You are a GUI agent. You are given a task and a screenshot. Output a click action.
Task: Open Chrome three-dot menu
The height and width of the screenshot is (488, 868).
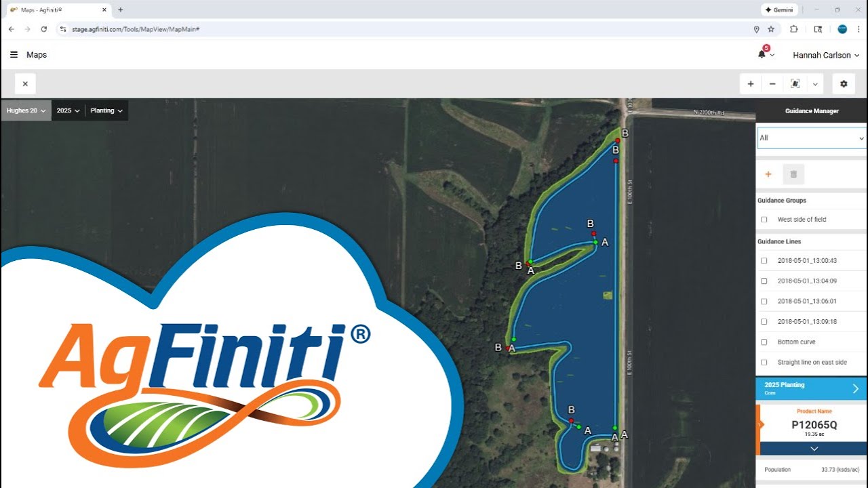tap(859, 29)
